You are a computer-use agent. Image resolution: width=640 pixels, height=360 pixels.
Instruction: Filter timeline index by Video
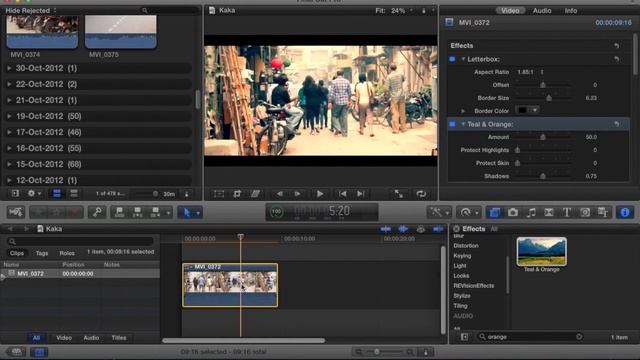pyautogui.click(x=64, y=338)
